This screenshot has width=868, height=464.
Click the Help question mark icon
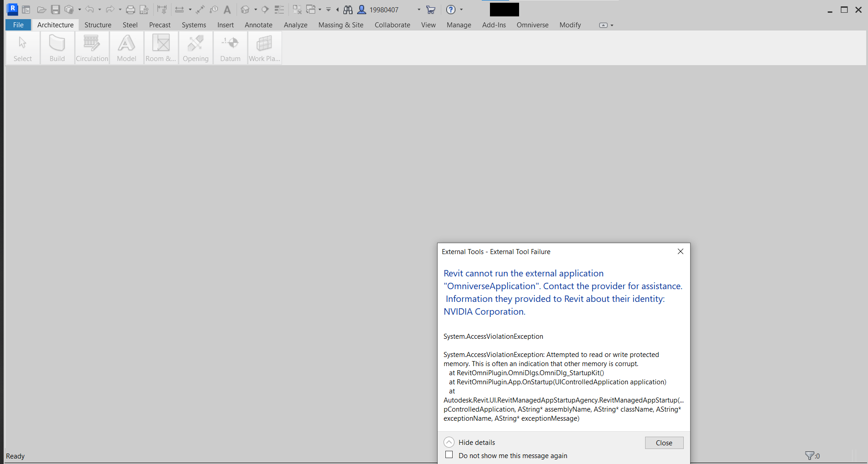point(451,10)
